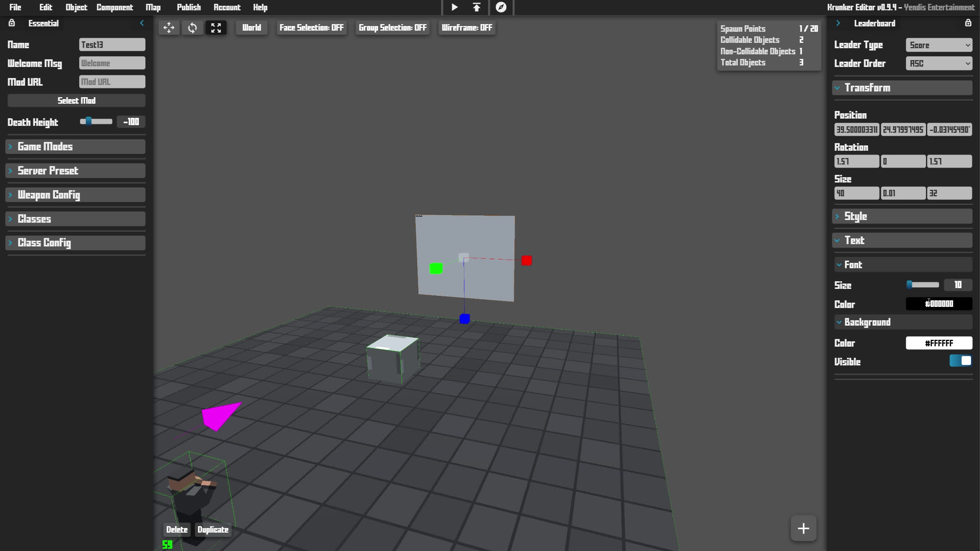Click the Rotation Y field showing 0
Image resolution: width=980 pixels, height=551 pixels.
coord(903,161)
